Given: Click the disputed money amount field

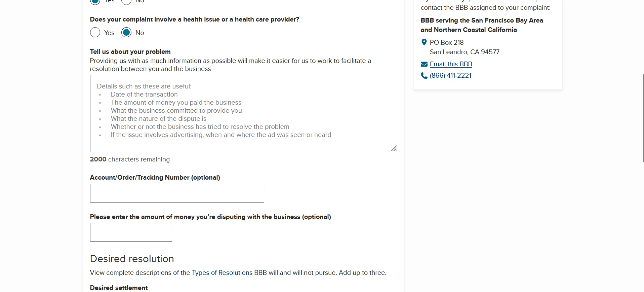Looking at the screenshot, I should click(x=131, y=232).
